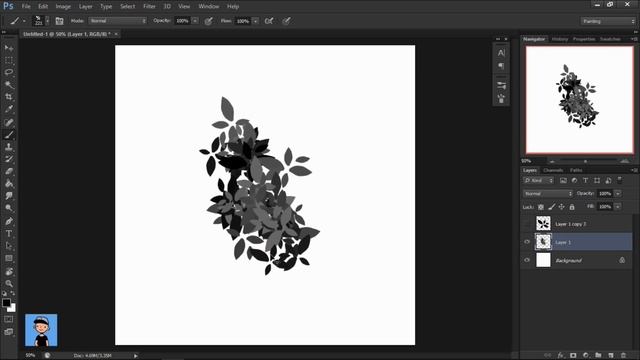This screenshot has width=640, height=360.
Task: Open the tool preset picker arrow
Action: [24, 21]
